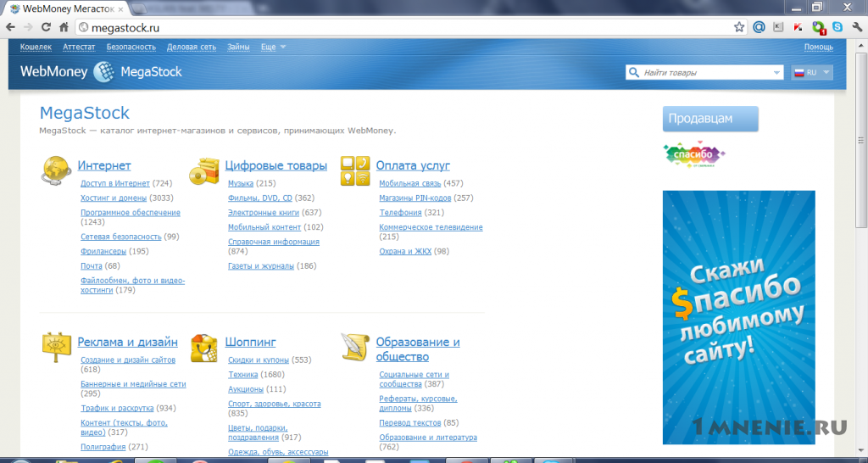Image resolution: width=868 pixels, height=463 pixels.
Task: Click the magnifier icon in search box
Action: [633, 73]
